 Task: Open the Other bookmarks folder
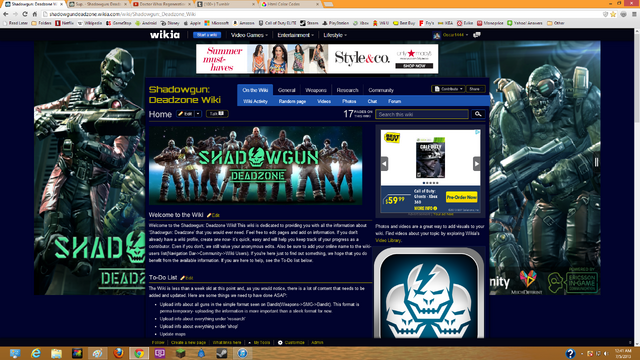(556, 23)
